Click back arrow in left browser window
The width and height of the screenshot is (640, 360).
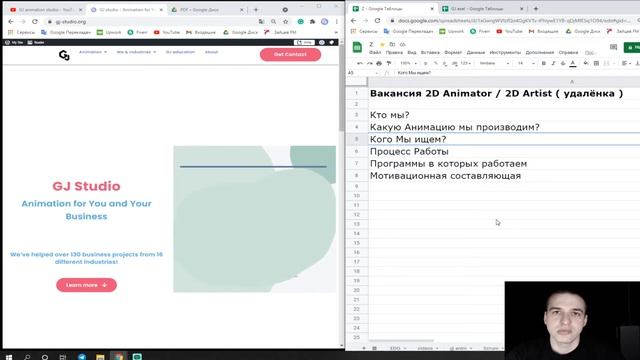pyautogui.click(x=11, y=22)
